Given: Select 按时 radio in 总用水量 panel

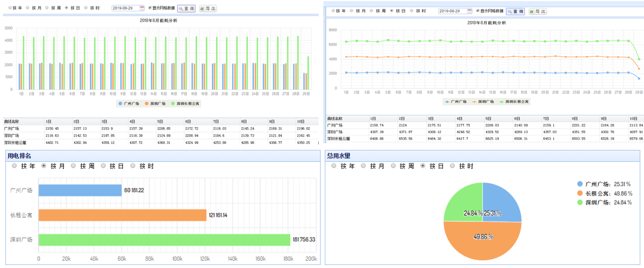Looking at the screenshot, I should point(452,166).
